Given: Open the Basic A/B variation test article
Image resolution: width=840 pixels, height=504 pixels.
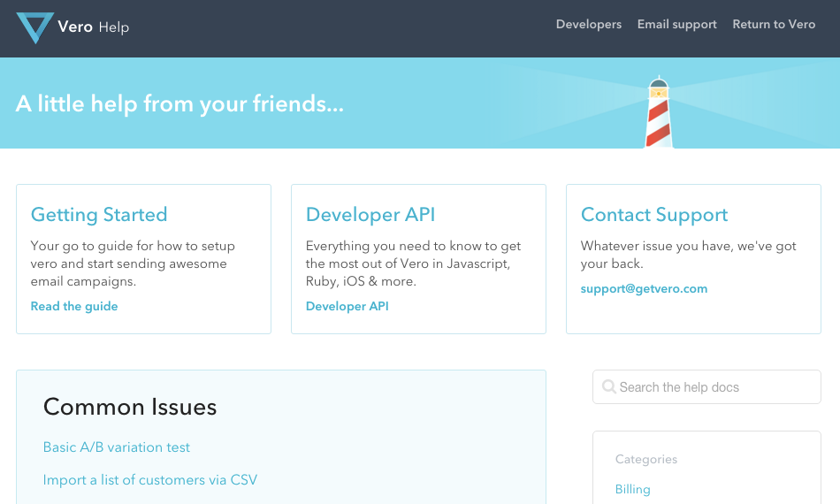Looking at the screenshot, I should [117, 447].
